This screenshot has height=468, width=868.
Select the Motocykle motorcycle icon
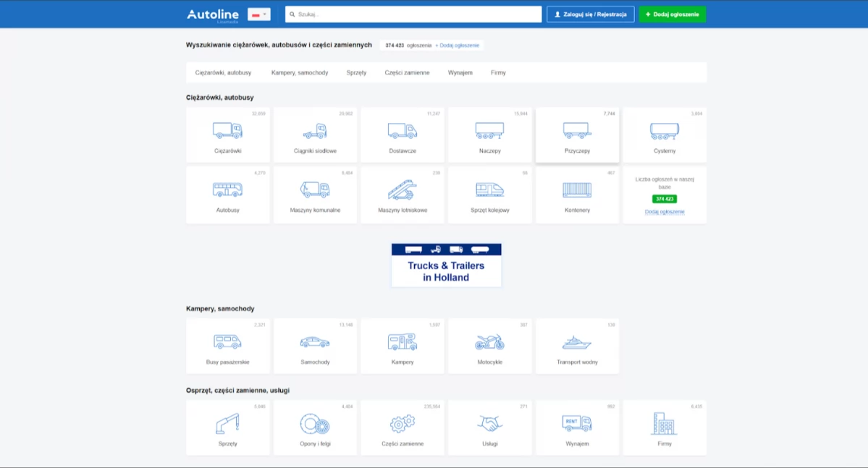tap(489, 342)
